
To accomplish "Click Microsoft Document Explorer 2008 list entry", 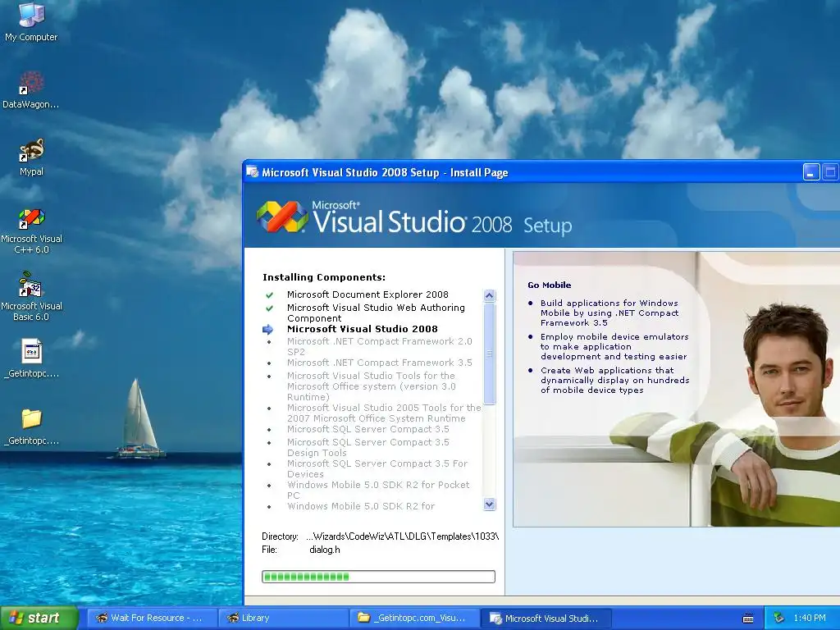I will coord(367,294).
